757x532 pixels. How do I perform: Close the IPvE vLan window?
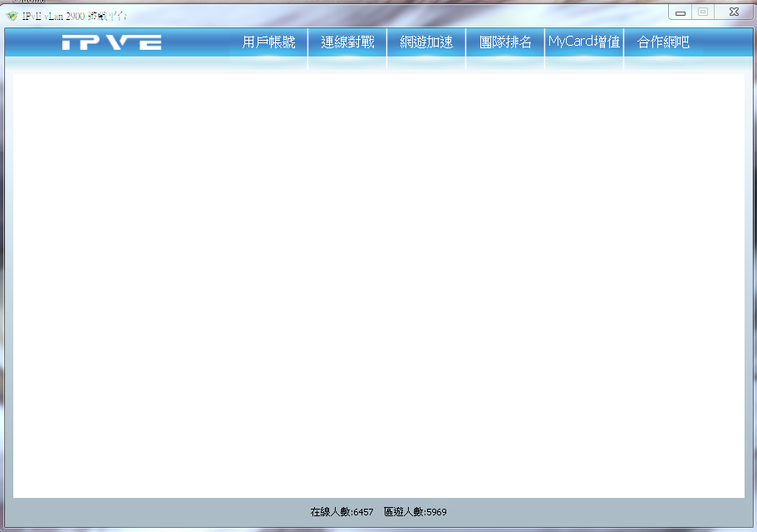tap(734, 12)
